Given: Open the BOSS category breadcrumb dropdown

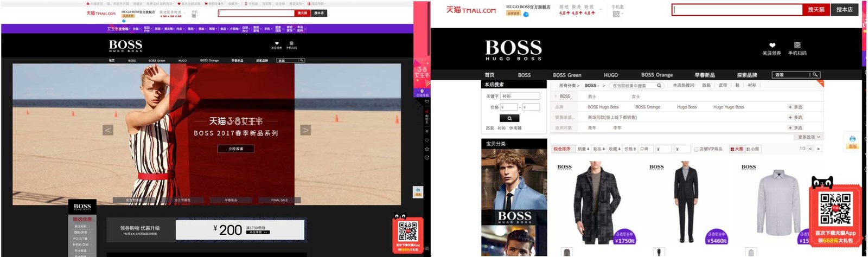Looking at the screenshot, I should [592, 86].
